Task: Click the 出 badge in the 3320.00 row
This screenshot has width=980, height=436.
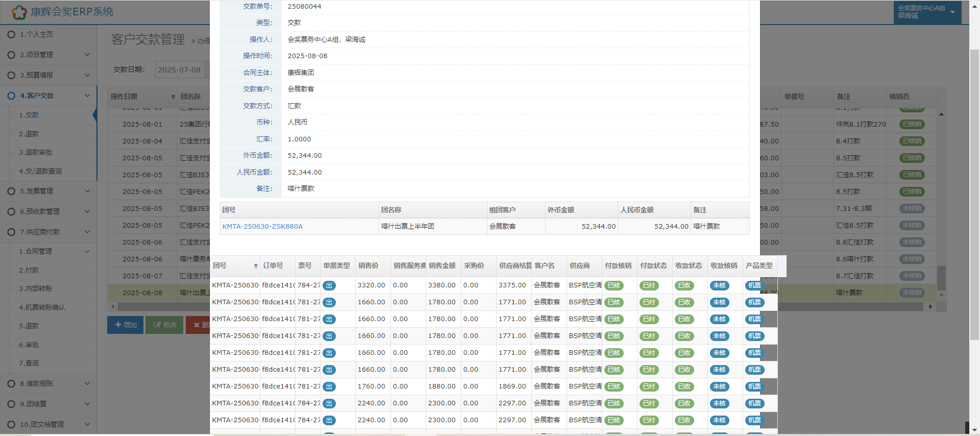Action: [329, 286]
